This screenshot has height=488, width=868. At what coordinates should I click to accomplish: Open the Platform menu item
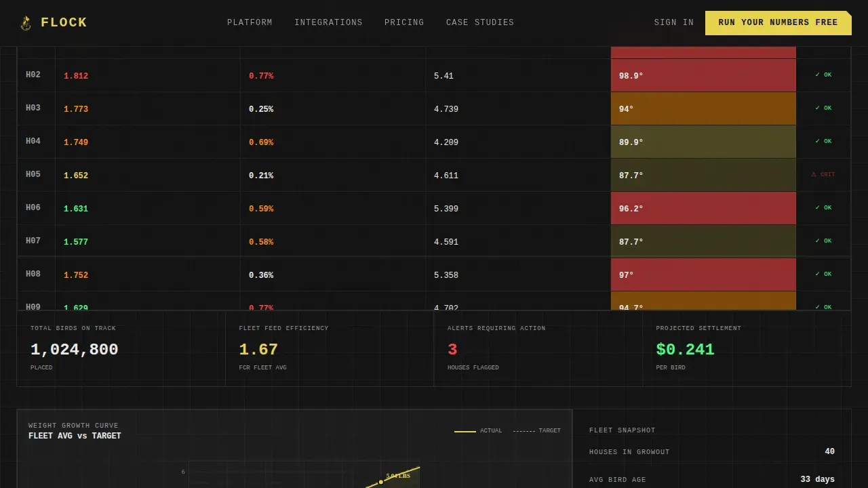click(250, 22)
